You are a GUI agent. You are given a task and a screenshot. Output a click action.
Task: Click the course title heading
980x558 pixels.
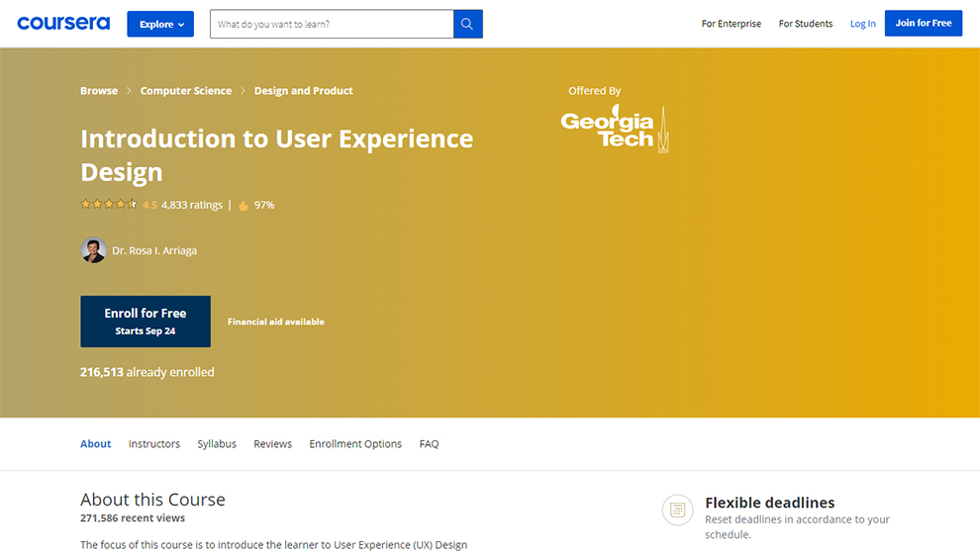click(277, 155)
